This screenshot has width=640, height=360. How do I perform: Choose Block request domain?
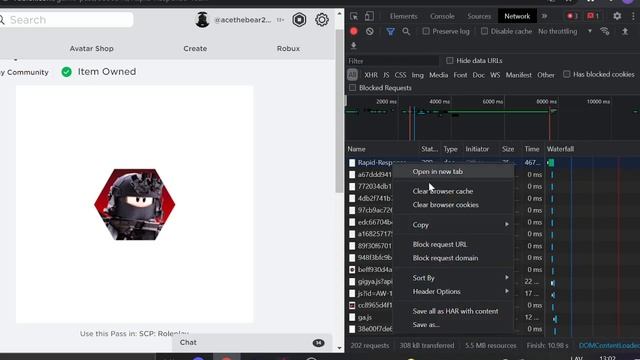pyautogui.click(x=453, y=258)
